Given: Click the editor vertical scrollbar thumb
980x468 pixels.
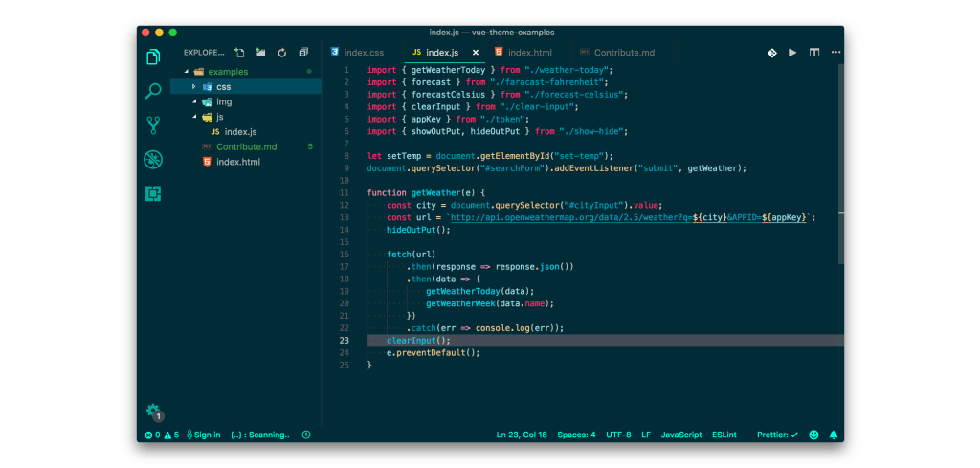Looking at the screenshot, I should tap(841, 163).
